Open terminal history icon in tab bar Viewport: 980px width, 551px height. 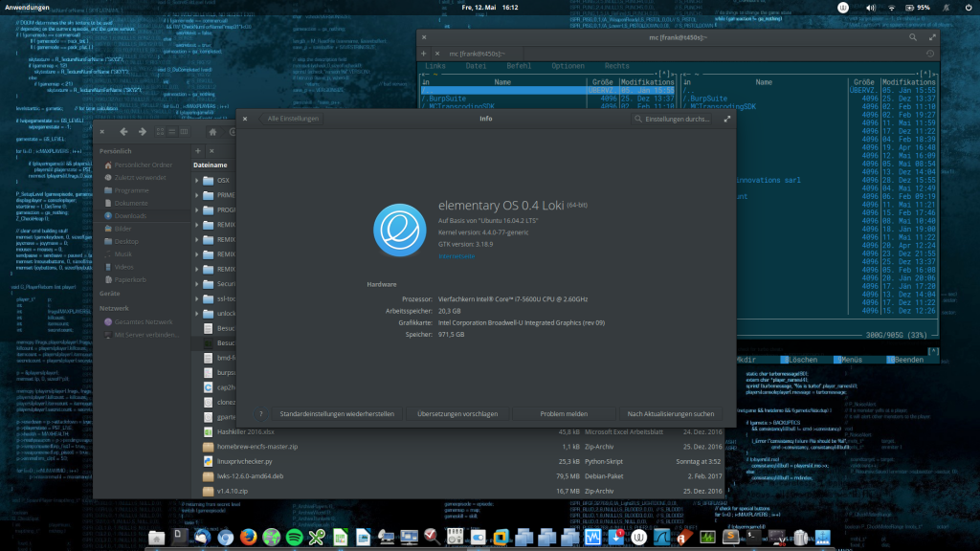tap(930, 54)
